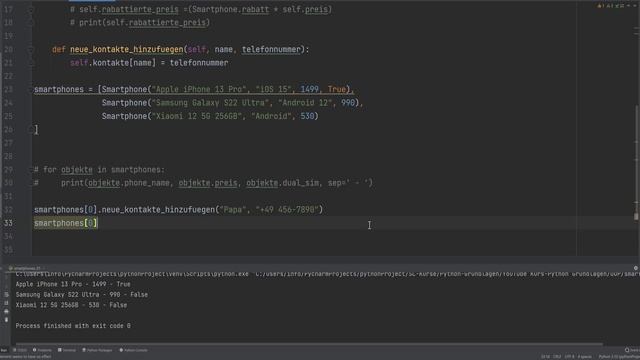This screenshot has height=360, width=640.
Task: Click the "Papa" string argument
Action: click(233, 210)
